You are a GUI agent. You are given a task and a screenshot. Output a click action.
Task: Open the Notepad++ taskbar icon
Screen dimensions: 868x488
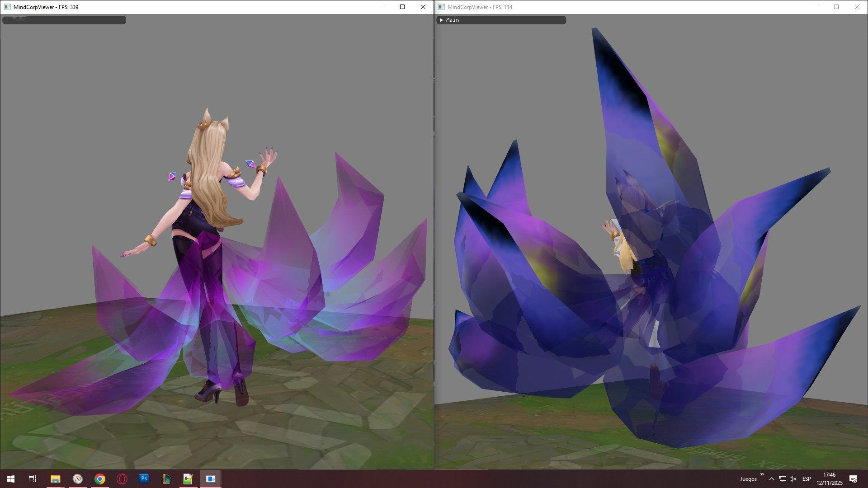(188, 479)
